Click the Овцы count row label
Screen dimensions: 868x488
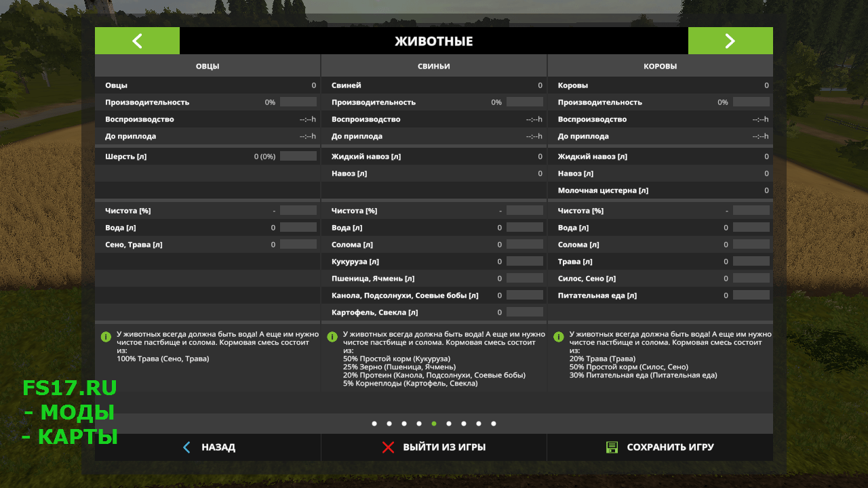point(116,85)
